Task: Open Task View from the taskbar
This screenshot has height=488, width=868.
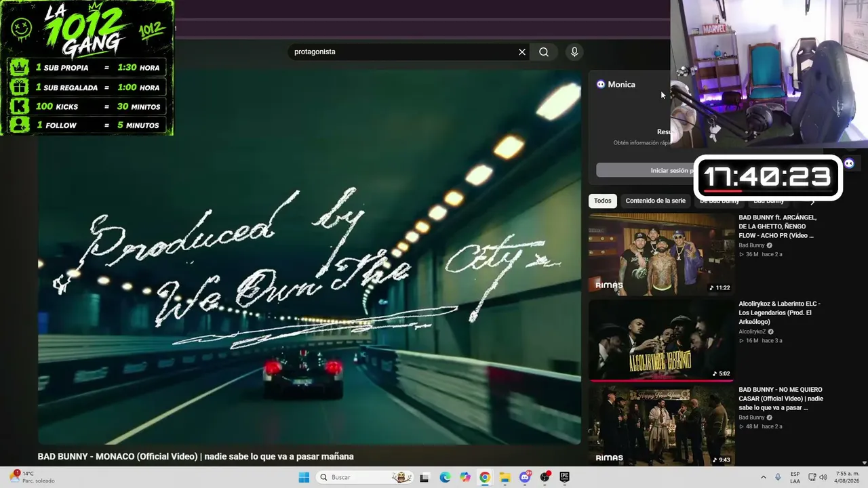Action: point(425,477)
